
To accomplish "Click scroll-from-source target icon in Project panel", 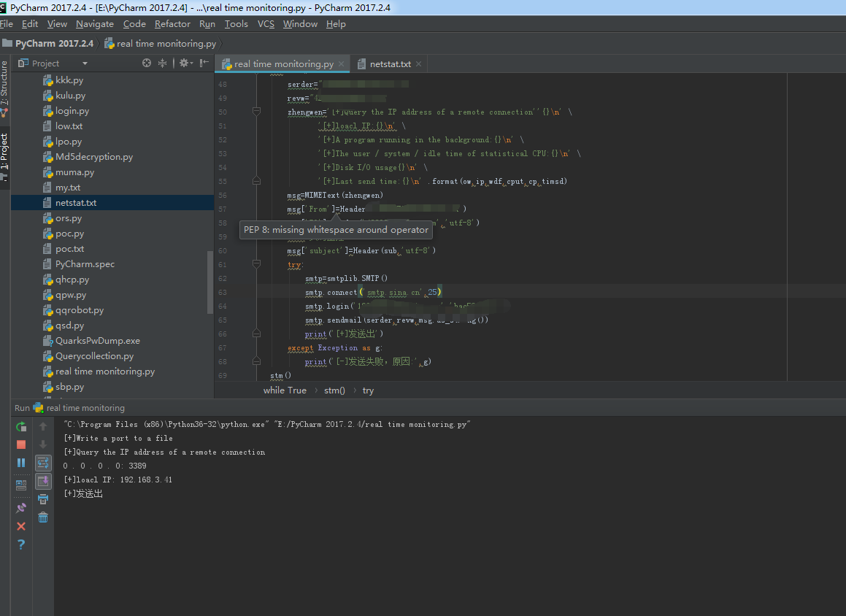I will click(x=146, y=63).
